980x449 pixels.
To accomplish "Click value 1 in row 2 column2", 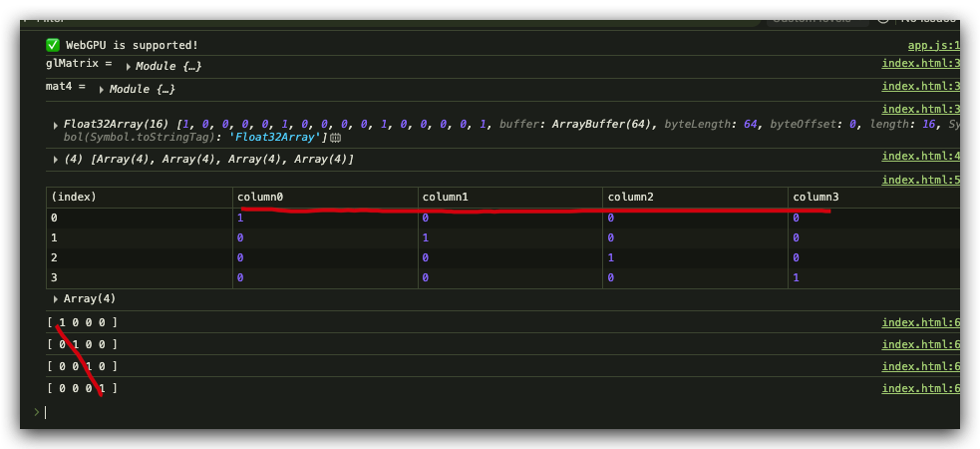I will point(610,258).
